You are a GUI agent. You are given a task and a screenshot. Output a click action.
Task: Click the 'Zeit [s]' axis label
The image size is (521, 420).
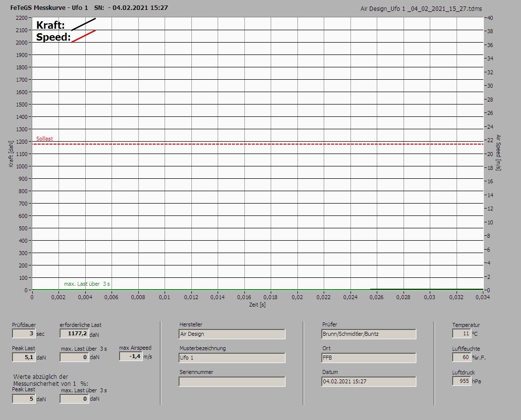pos(257,305)
